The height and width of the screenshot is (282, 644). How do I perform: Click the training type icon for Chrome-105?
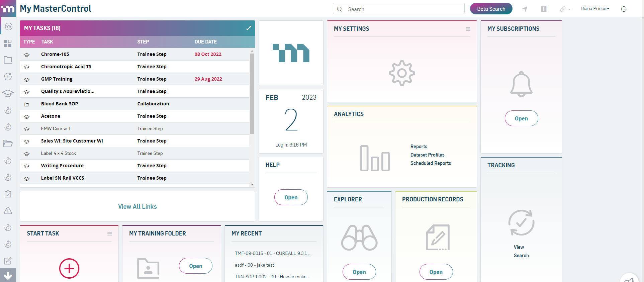[27, 55]
